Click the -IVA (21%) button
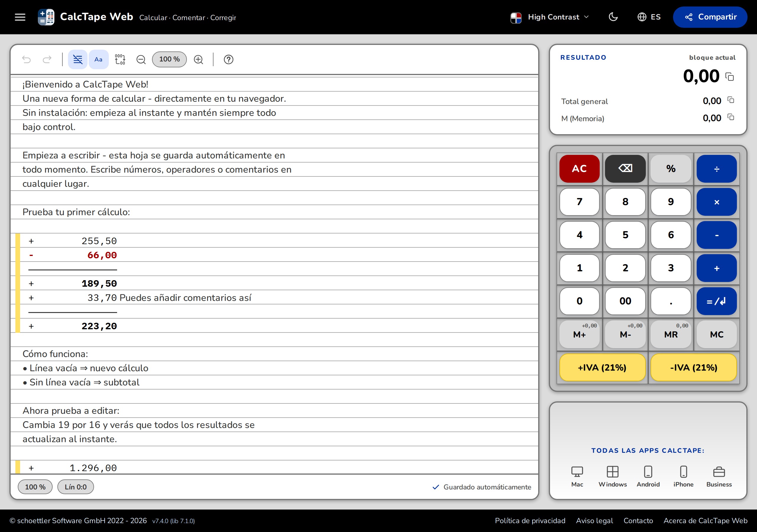The height and width of the screenshot is (532, 757). click(x=694, y=367)
